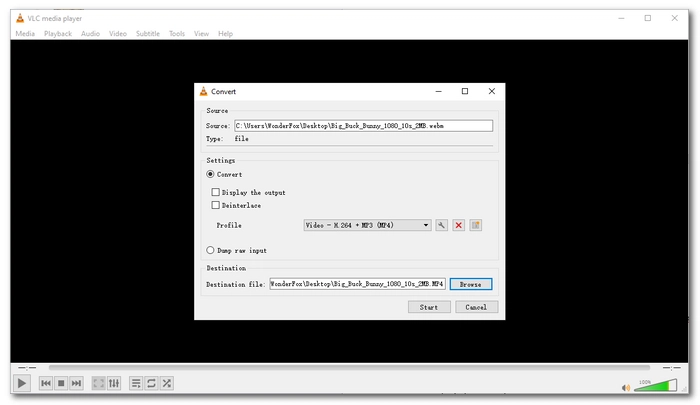Mute audio via the speaker icon

[x=626, y=387]
